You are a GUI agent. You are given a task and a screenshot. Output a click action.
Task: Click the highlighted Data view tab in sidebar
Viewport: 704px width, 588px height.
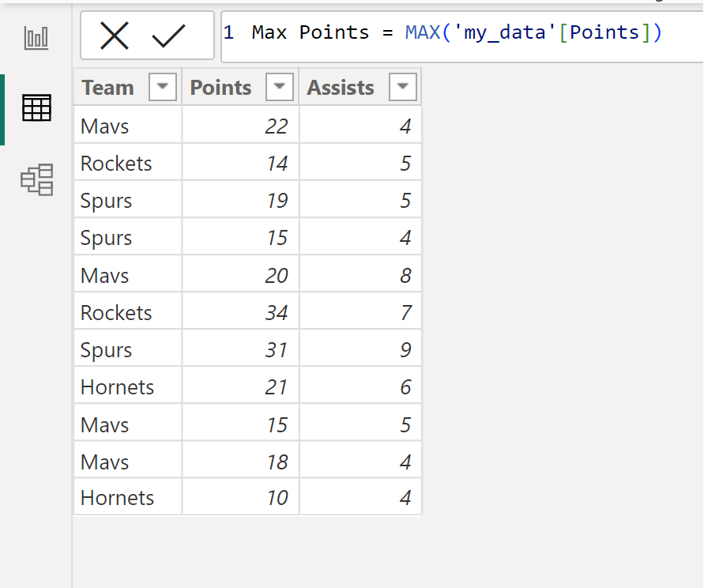36,107
